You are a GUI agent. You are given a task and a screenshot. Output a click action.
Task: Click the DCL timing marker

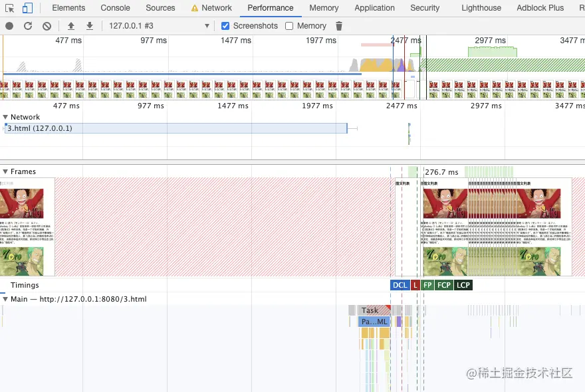(400, 285)
